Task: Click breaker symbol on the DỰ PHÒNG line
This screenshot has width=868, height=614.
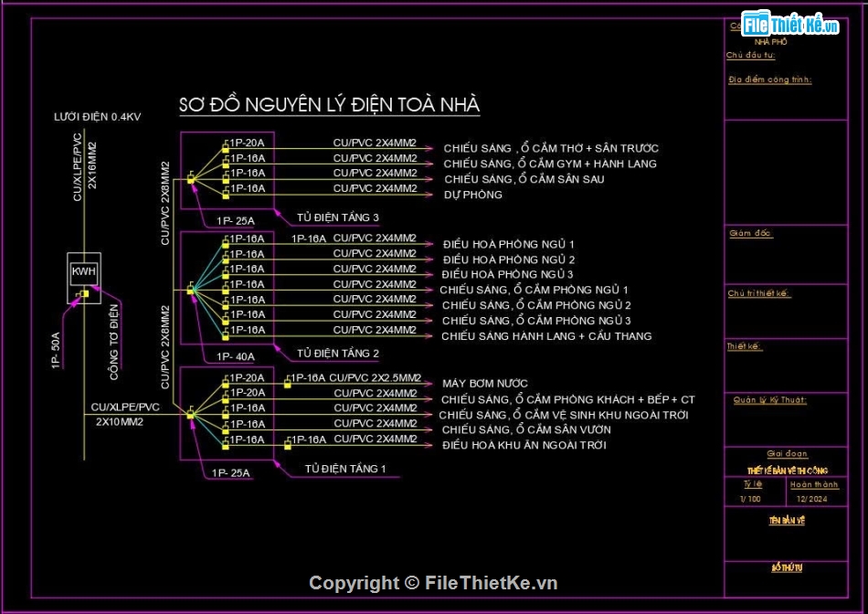Action: click(x=226, y=195)
